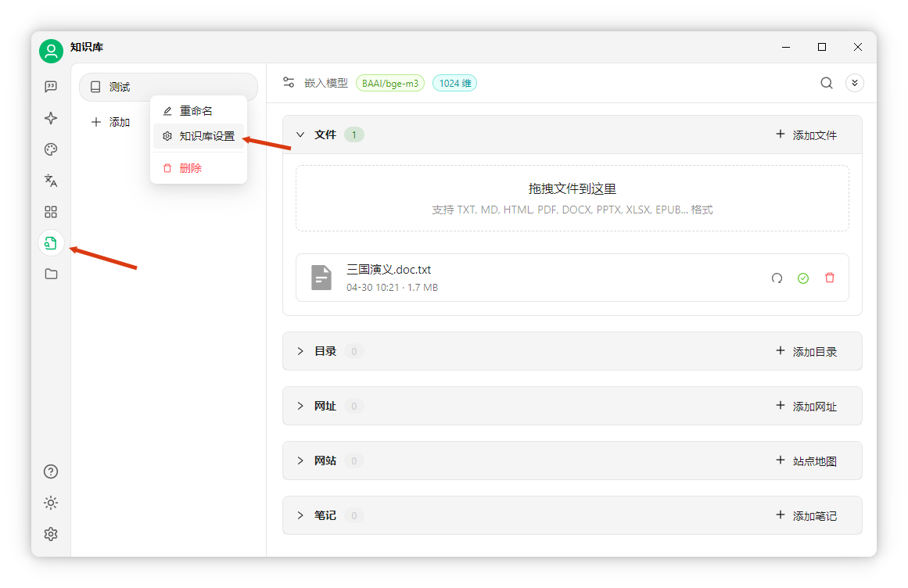Expand the 笔记 section
The width and height of the screenshot is (908, 588).
coord(300,515)
